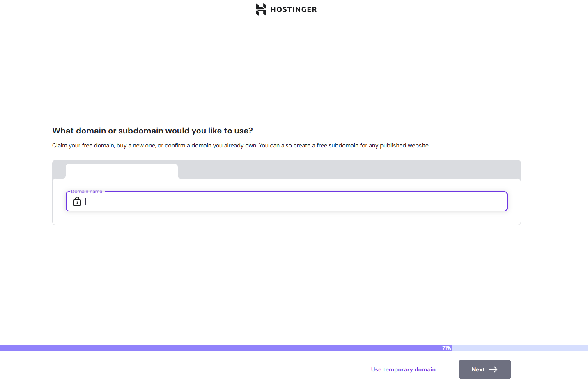The image size is (588, 385).
Task: Click the domain question heading
Action: (152, 131)
